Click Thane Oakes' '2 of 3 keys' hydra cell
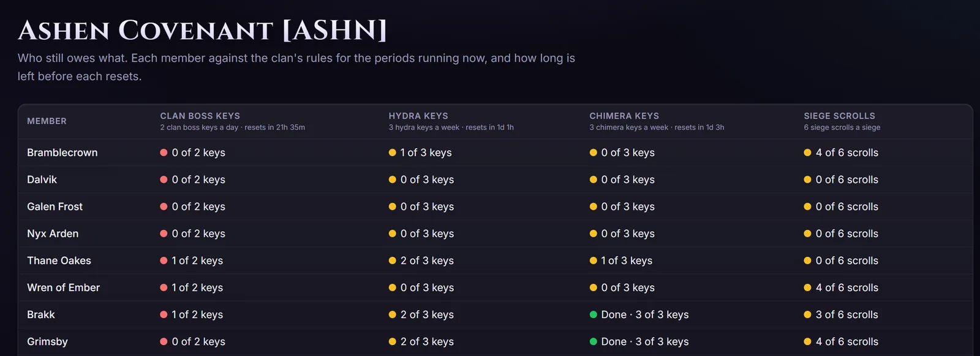The image size is (980, 356). click(421, 260)
